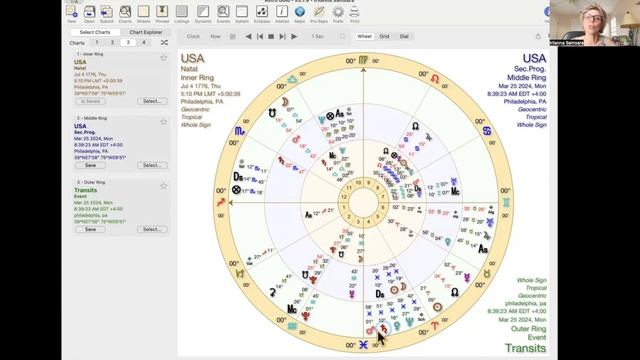Image resolution: width=640 pixels, height=360 pixels.
Task: Select chart count 3
Action: coord(128,42)
